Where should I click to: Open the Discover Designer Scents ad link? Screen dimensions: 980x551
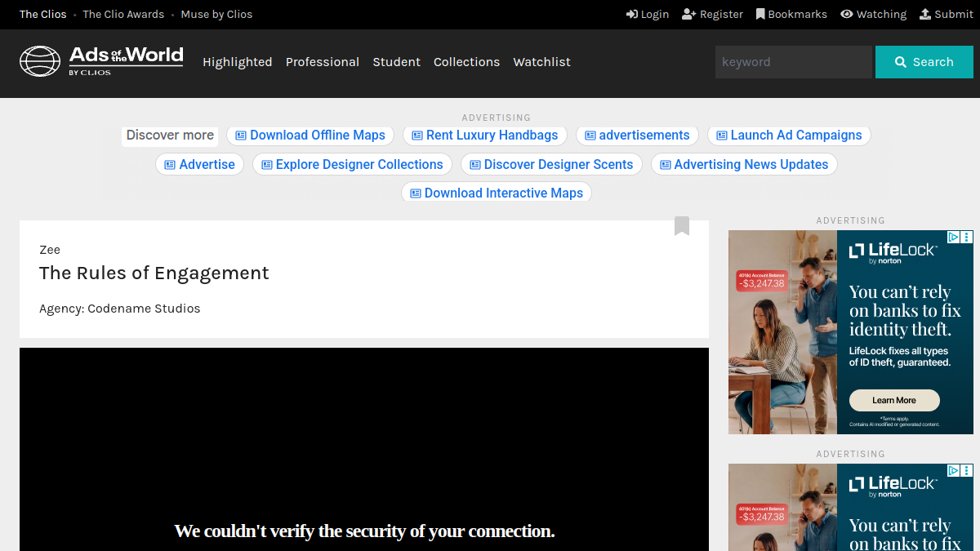(552, 164)
